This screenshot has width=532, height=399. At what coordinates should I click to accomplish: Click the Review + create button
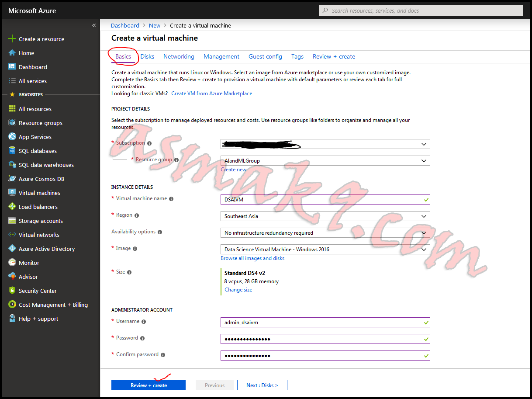click(x=148, y=385)
